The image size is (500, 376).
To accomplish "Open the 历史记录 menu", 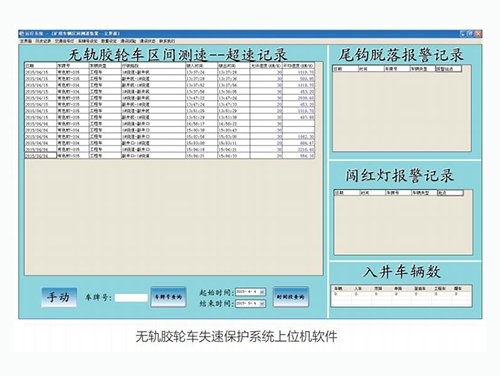I will click(x=43, y=41).
